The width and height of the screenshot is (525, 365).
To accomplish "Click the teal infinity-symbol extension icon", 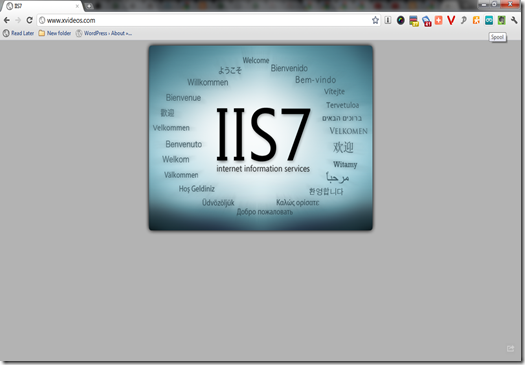I will [489, 20].
